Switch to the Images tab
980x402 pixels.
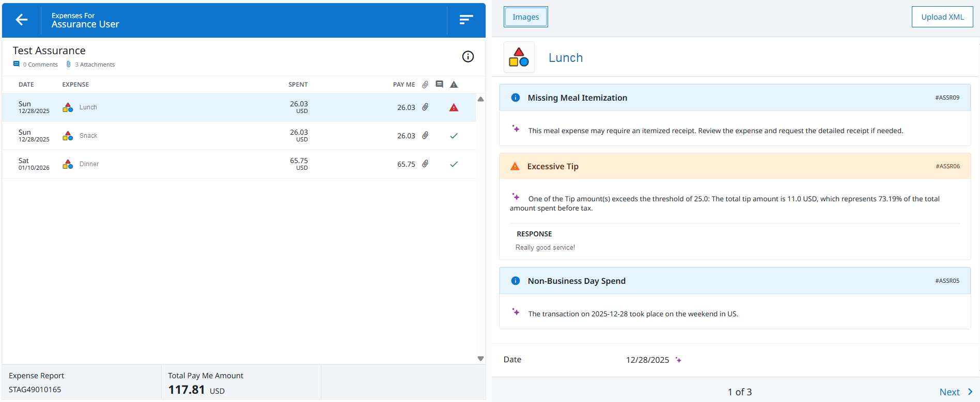[525, 17]
